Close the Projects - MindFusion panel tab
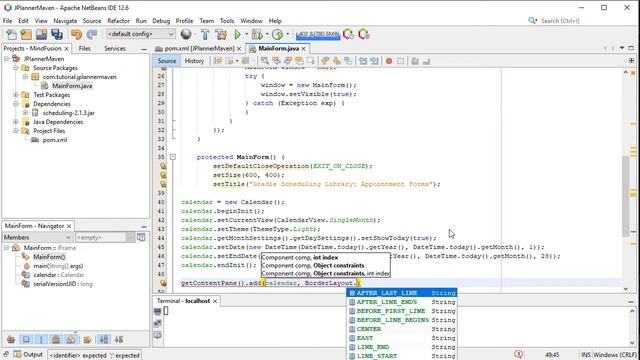This screenshot has width=640, height=360. coord(67,49)
